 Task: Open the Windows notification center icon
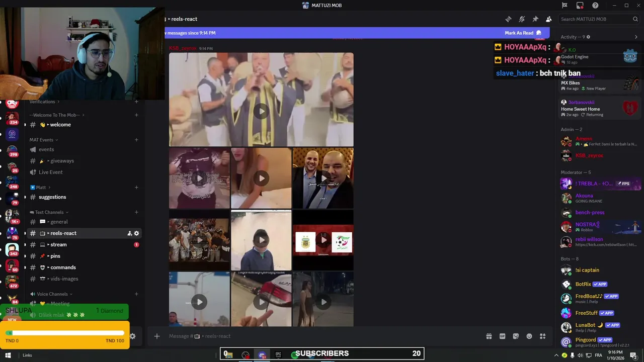tap(633, 355)
